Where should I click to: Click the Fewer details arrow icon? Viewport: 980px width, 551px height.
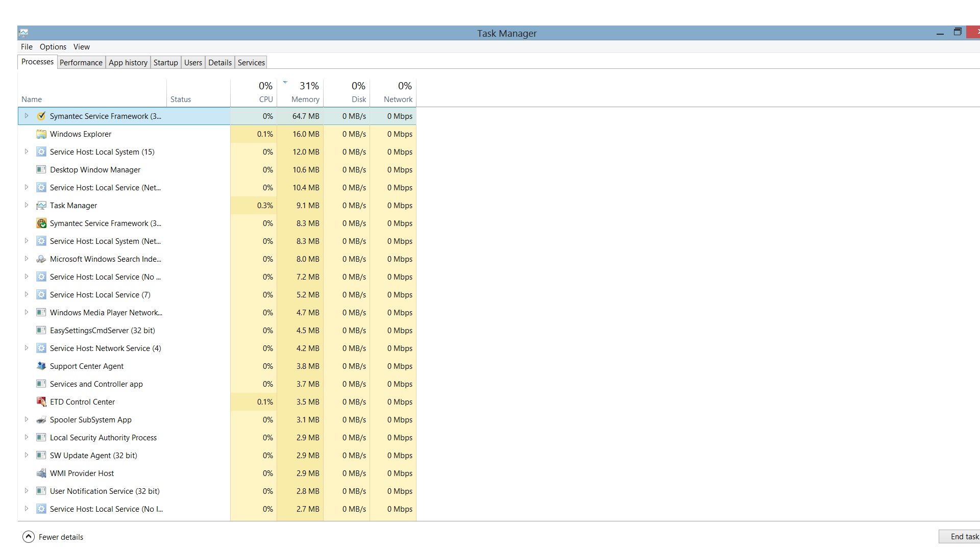29,537
